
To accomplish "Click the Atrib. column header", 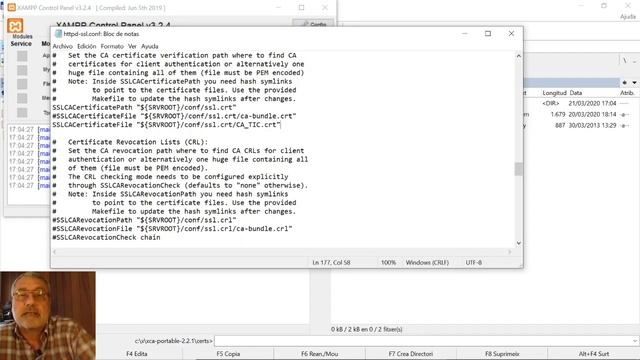I will (x=627, y=93).
